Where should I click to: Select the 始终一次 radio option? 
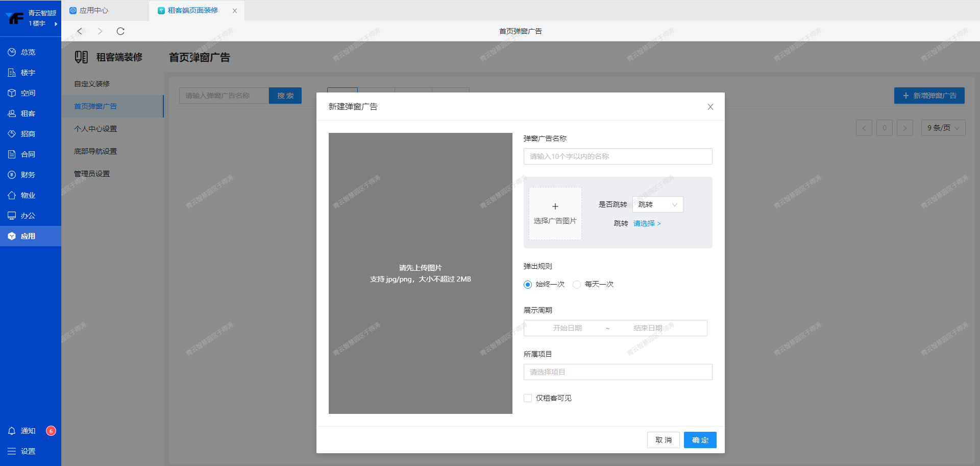[528, 285]
